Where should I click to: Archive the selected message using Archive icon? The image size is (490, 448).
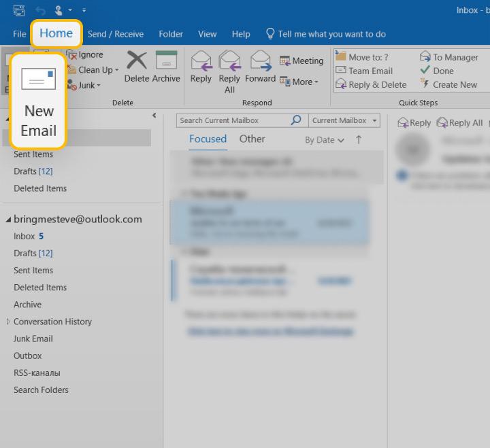coord(166,61)
